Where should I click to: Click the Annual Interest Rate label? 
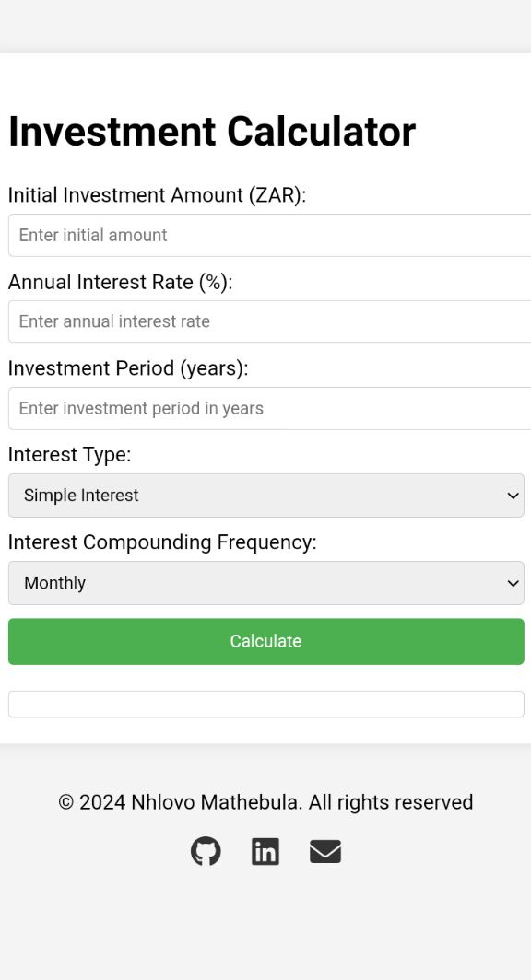[x=121, y=282]
